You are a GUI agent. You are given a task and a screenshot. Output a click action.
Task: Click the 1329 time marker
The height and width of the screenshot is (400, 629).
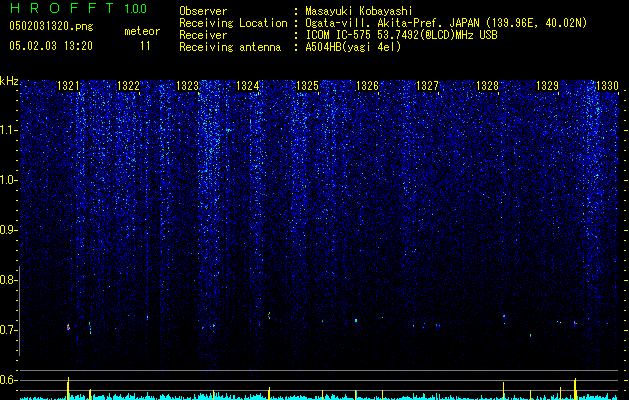pos(548,86)
